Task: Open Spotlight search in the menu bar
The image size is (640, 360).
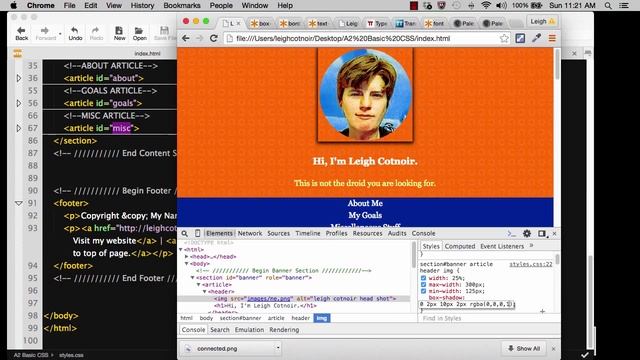Action: click(x=608, y=6)
